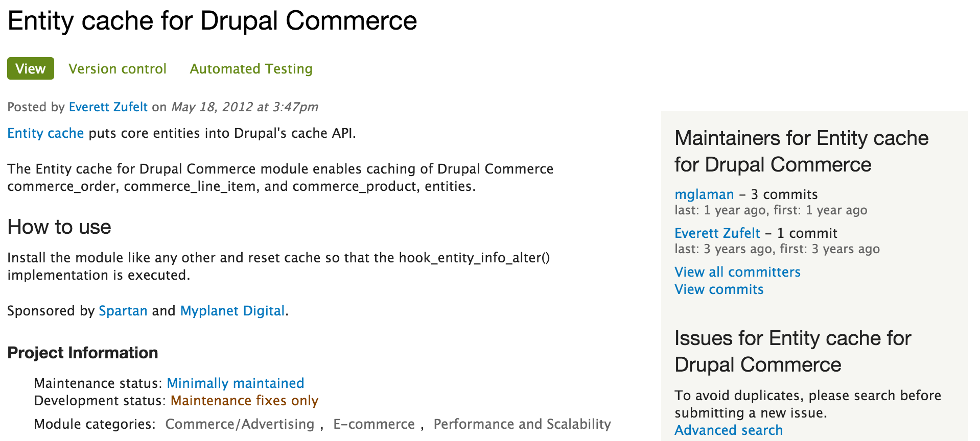The width and height of the screenshot is (980, 441).
Task: Open the E-commerce module category
Action: click(374, 424)
